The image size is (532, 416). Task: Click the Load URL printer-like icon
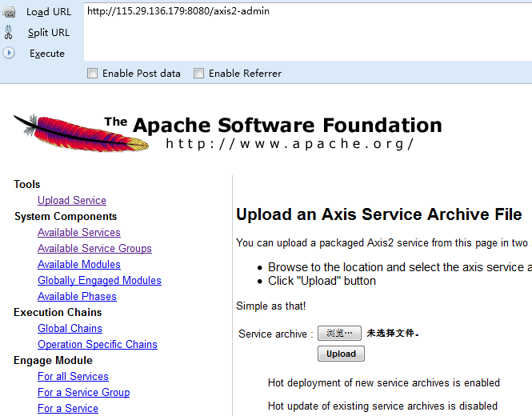9,12
